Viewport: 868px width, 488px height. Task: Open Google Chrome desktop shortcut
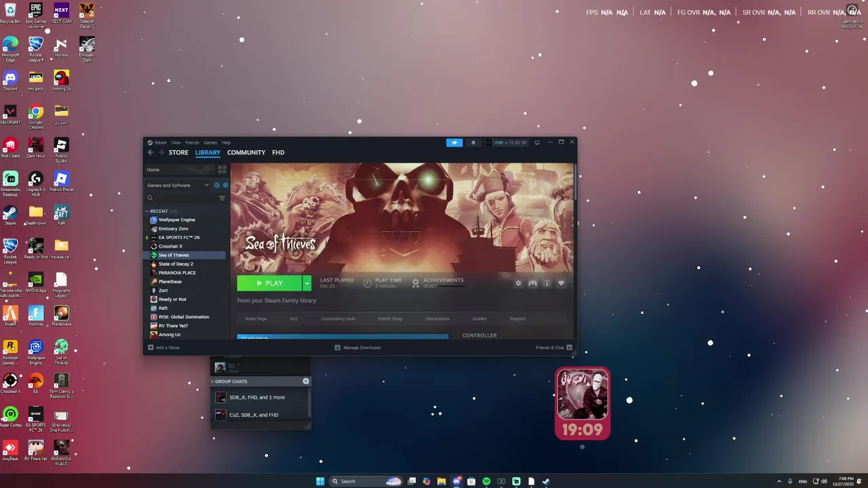click(x=36, y=116)
